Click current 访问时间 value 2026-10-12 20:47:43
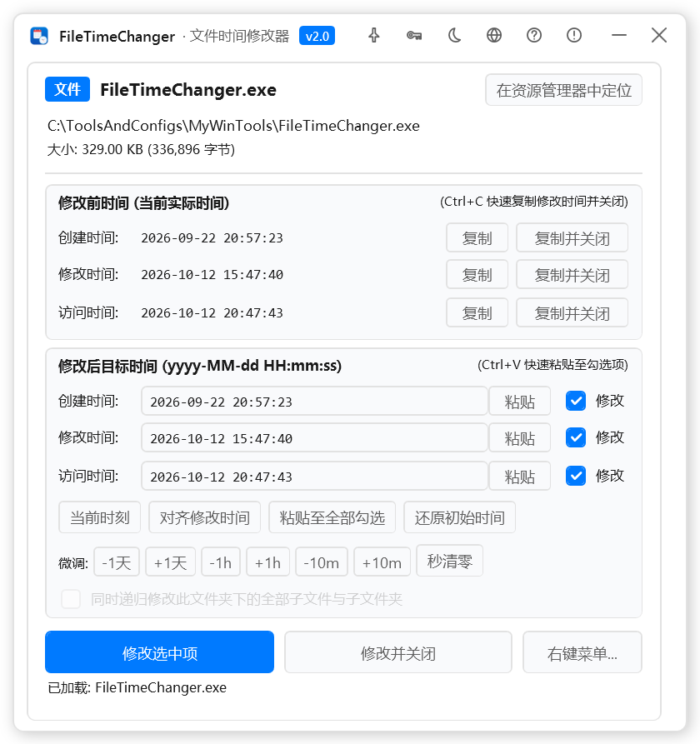700x744 pixels. click(212, 312)
